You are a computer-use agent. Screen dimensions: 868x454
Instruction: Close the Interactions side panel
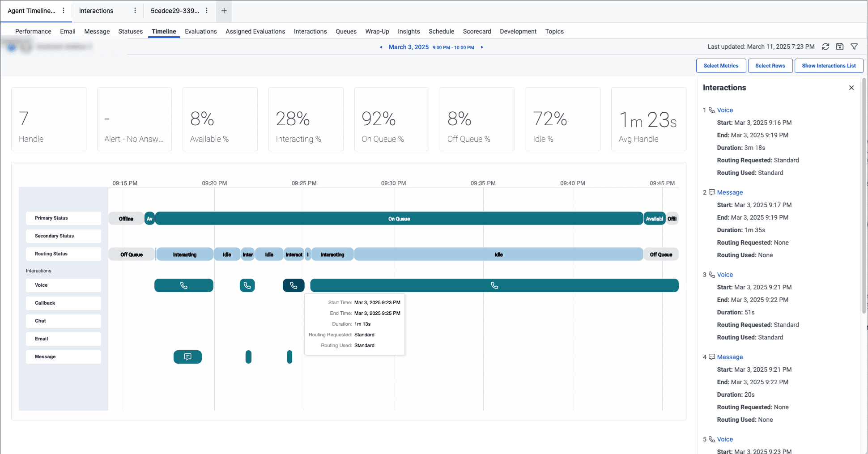pyautogui.click(x=851, y=88)
